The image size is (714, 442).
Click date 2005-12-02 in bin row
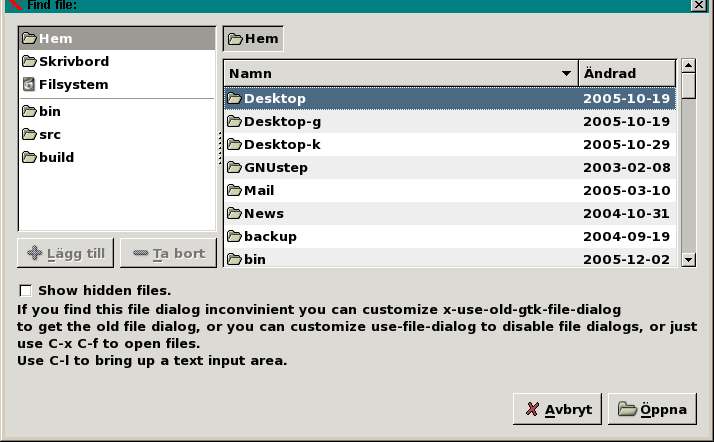click(x=627, y=259)
